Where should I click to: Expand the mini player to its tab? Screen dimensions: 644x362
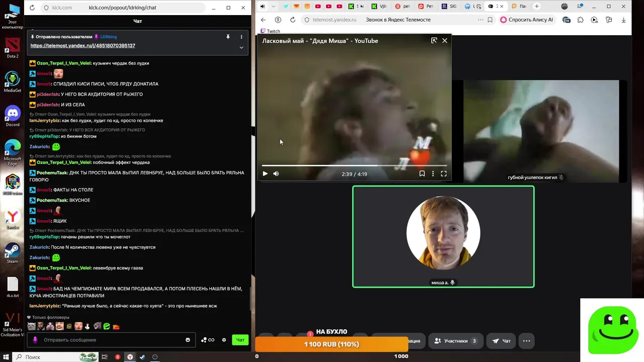[434, 41]
